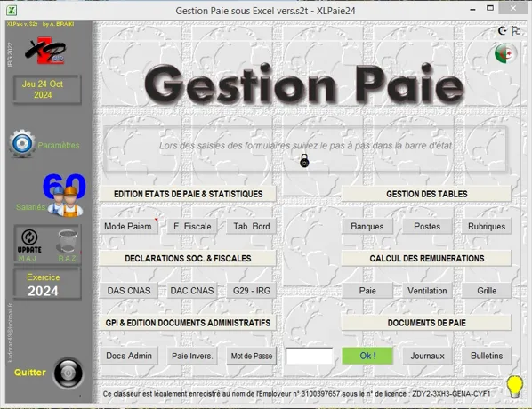
Task: Click the Paramètres label
Action: click(59, 145)
